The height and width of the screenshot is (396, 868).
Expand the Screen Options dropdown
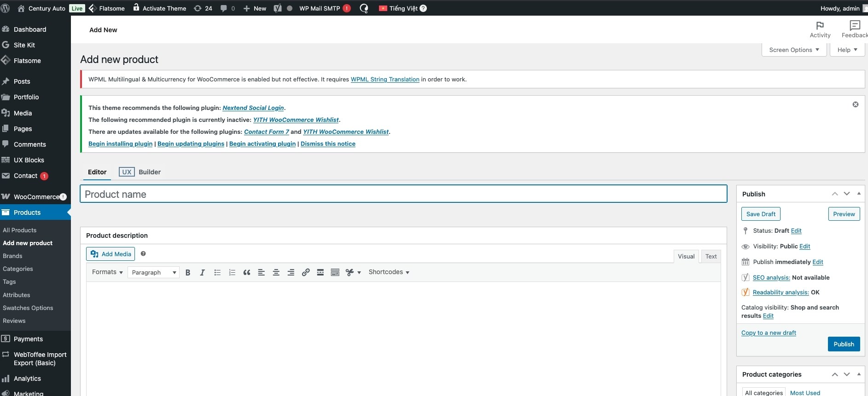[794, 50]
